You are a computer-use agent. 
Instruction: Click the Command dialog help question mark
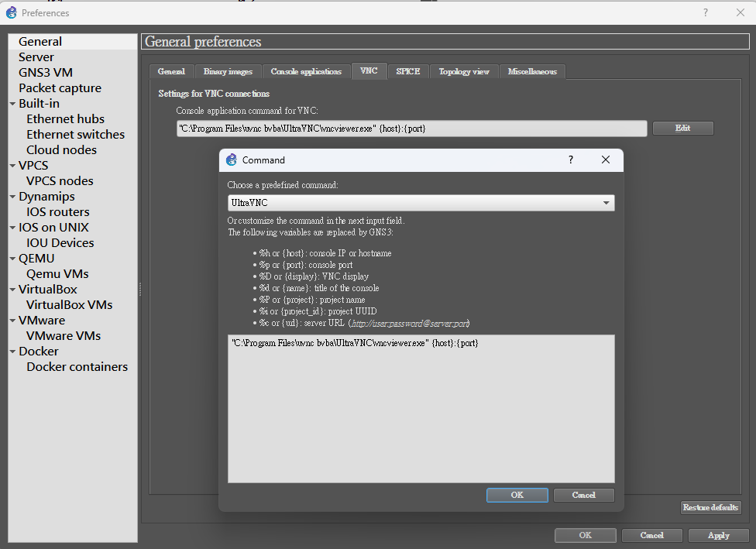point(571,160)
